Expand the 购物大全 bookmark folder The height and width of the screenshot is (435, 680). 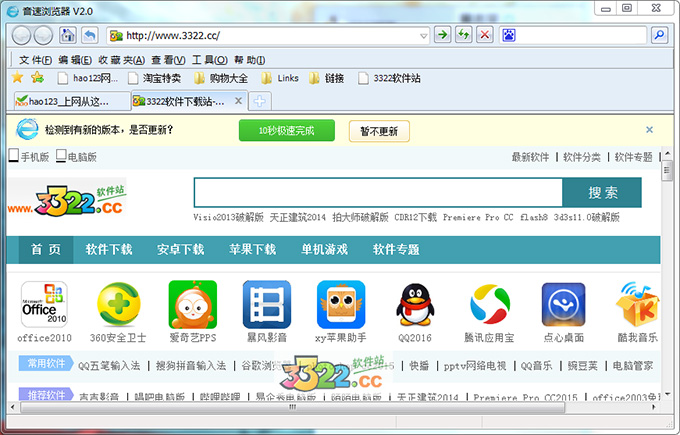point(221,78)
